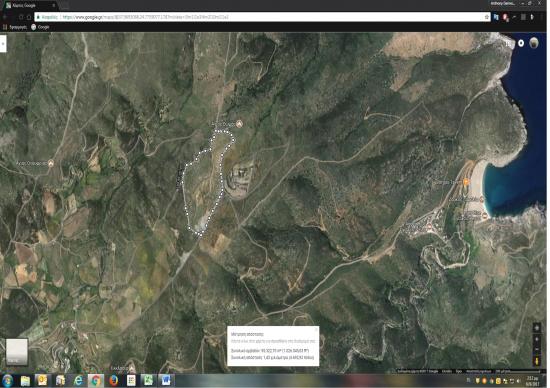Expand the collapsed side panel arrow

(x=3, y=44)
